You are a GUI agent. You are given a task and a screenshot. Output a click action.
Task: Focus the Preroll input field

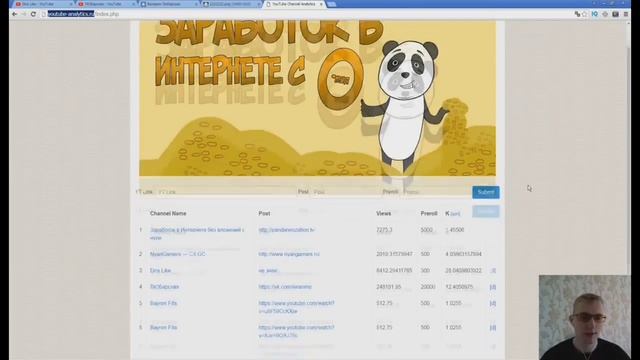point(435,192)
